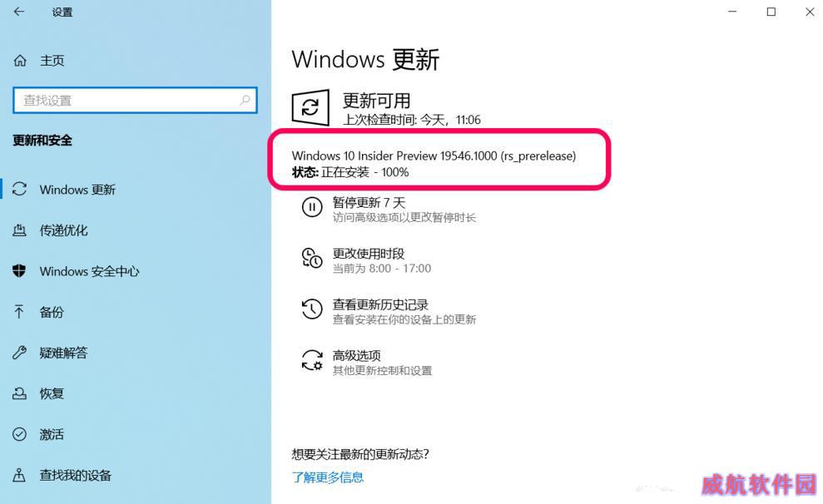Open the 主页 home icon

tap(20, 61)
